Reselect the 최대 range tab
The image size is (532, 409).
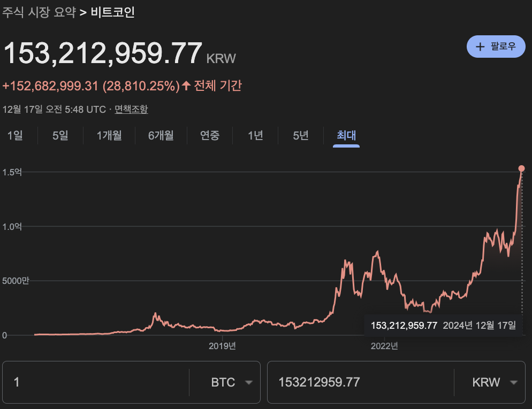tap(345, 136)
